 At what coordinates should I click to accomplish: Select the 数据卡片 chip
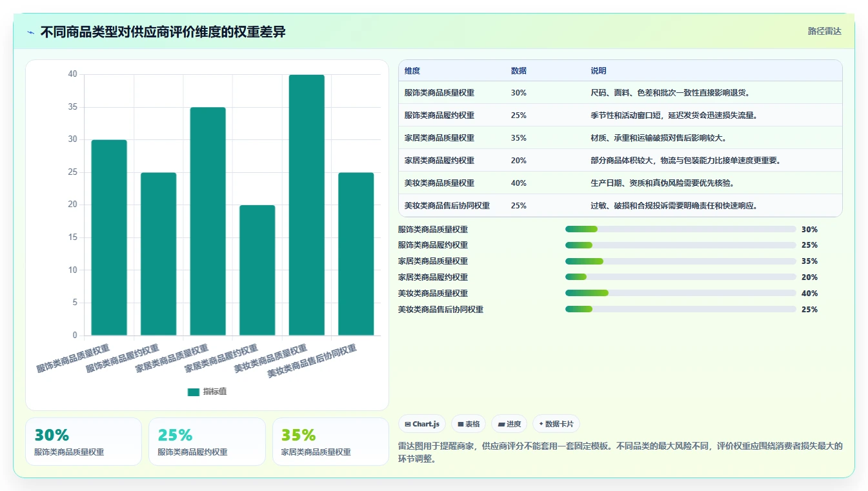tap(556, 424)
